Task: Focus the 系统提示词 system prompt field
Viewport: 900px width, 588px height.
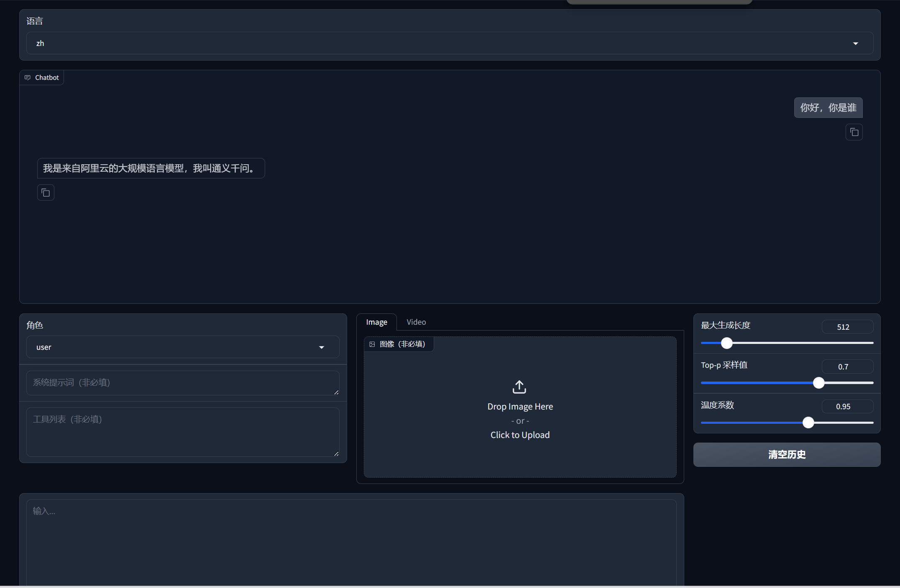Action: click(x=183, y=383)
